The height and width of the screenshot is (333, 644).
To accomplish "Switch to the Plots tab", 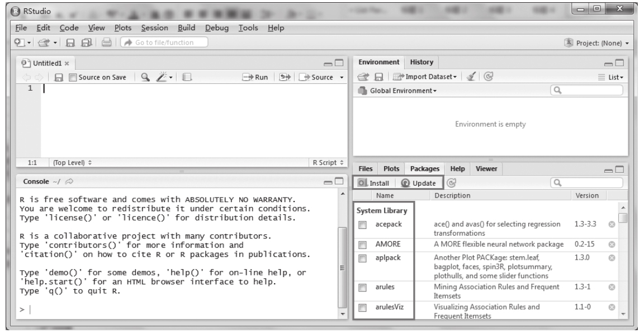I will coord(391,168).
